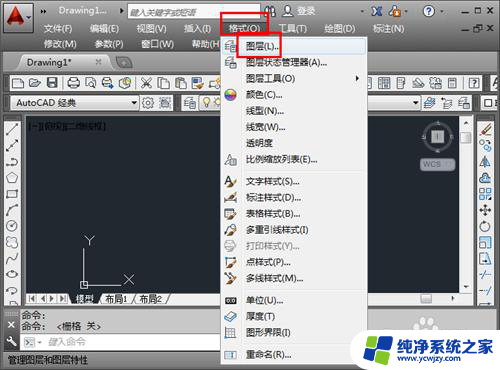500x370 pixels.
Task: Click the Paste icon
Action: (180, 83)
